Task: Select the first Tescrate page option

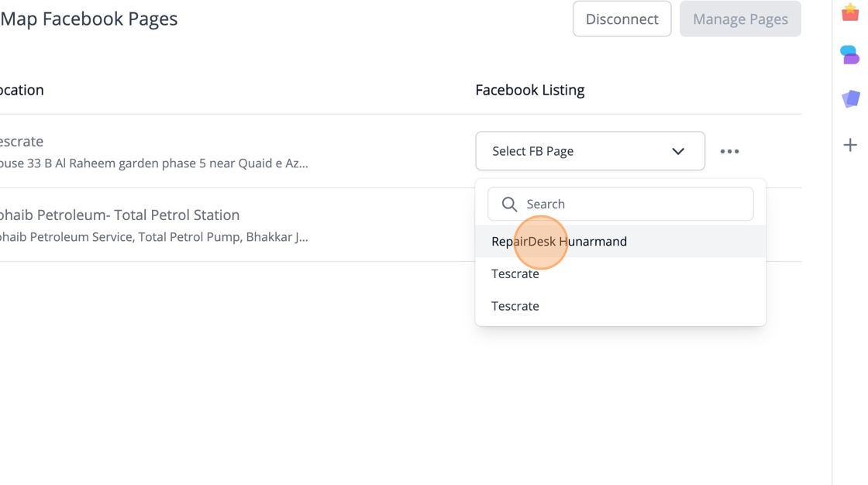Action: 515,274
